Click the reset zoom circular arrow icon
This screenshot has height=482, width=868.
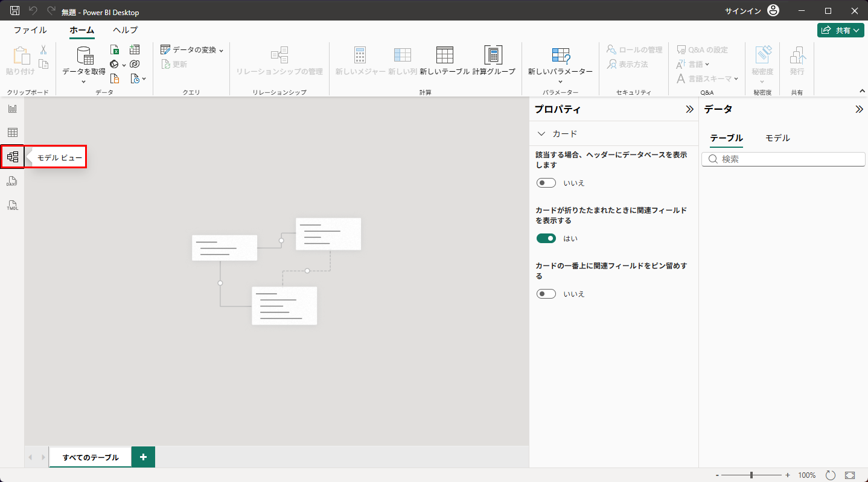pyautogui.click(x=830, y=475)
